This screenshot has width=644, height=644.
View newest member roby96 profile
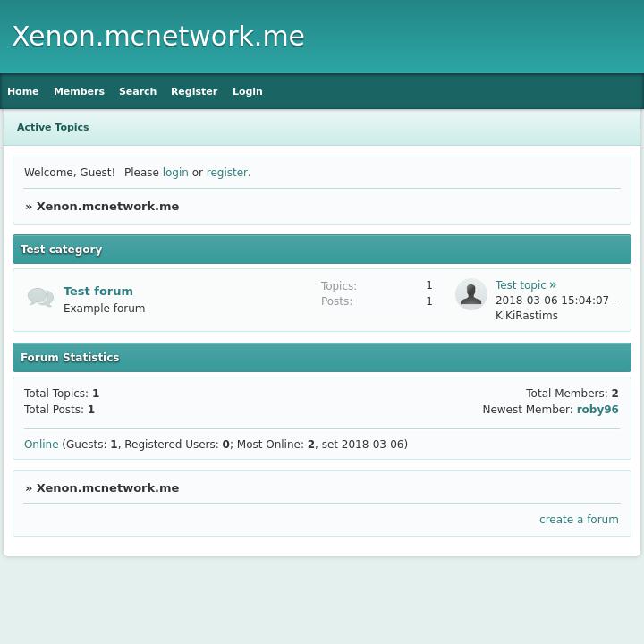[x=597, y=410]
